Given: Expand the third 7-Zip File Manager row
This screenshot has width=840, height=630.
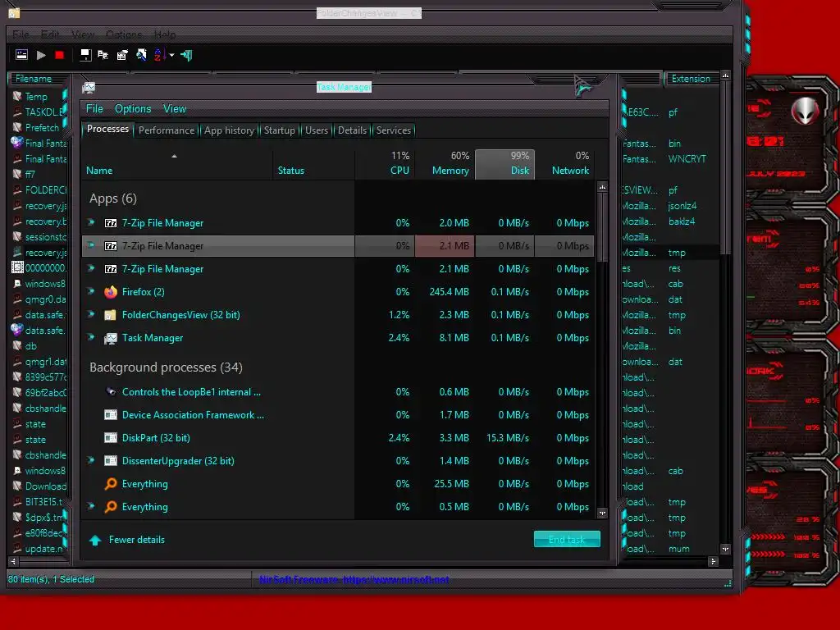Looking at the screenshot, I should pyautogui.click(x=91, y=268).
